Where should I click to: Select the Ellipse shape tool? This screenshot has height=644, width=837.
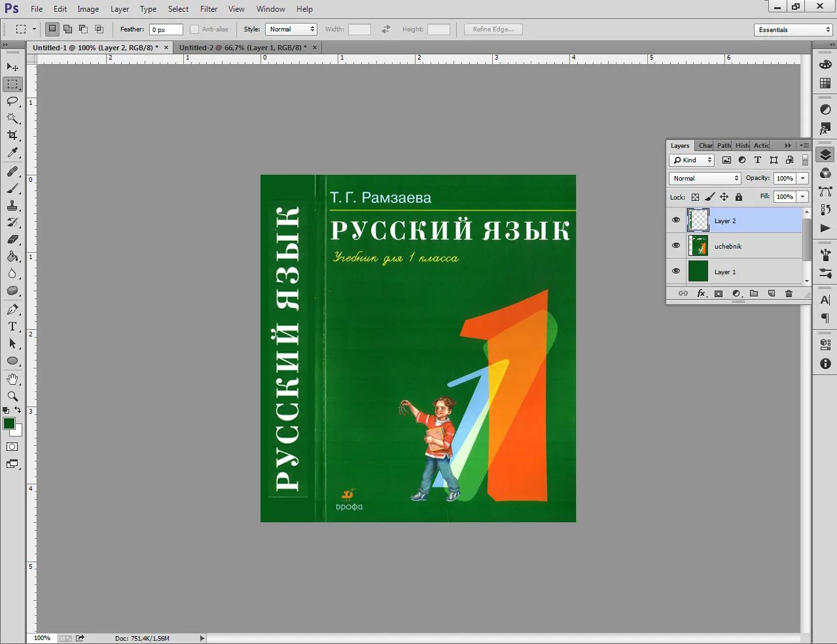coord(12,361)
